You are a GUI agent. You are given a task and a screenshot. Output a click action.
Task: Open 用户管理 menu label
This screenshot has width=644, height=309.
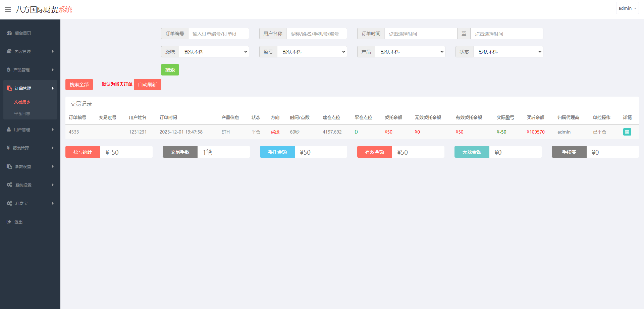click(22, 130)
